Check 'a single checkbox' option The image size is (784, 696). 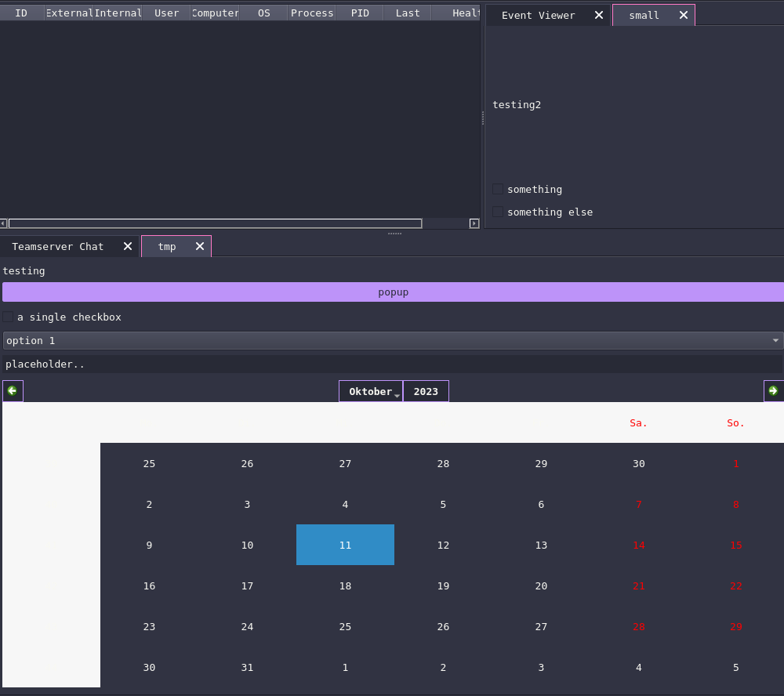coord(8,317)
